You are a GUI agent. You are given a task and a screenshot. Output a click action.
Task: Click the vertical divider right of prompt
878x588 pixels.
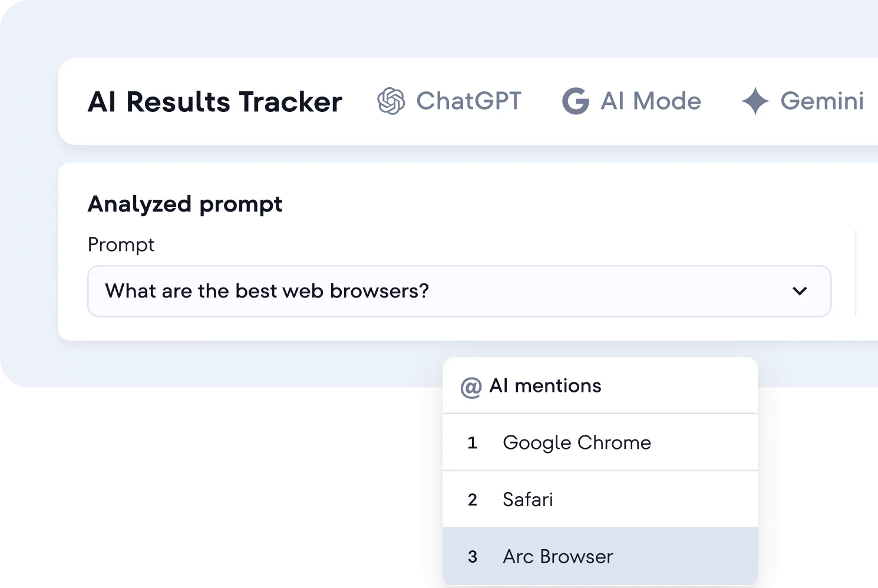coord(855,274)
